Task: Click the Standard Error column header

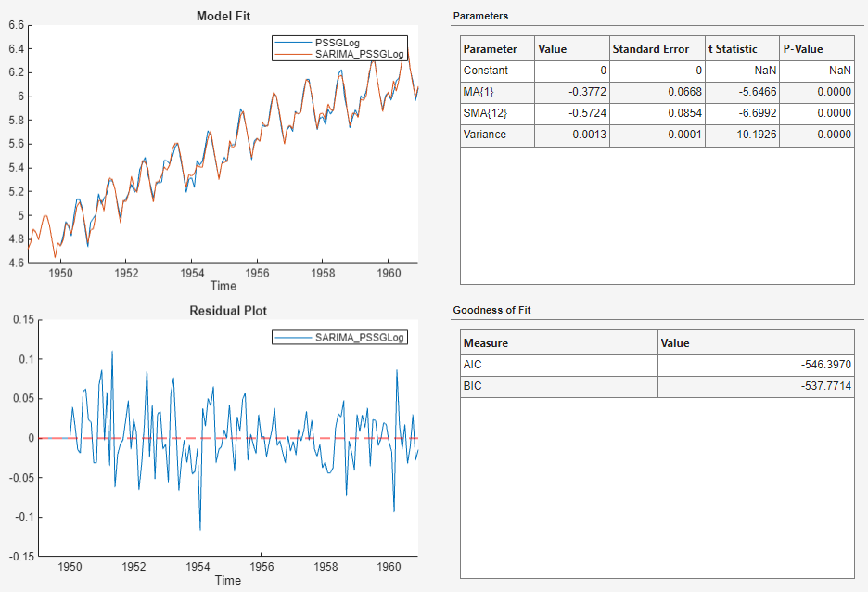Action: click(x=650, y=48)
